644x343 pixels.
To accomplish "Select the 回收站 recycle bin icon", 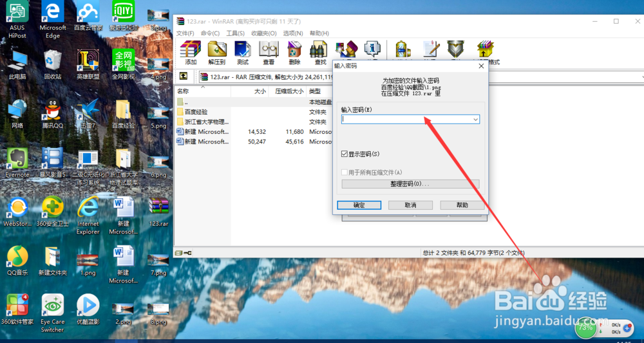I will (x=53, y=65).
